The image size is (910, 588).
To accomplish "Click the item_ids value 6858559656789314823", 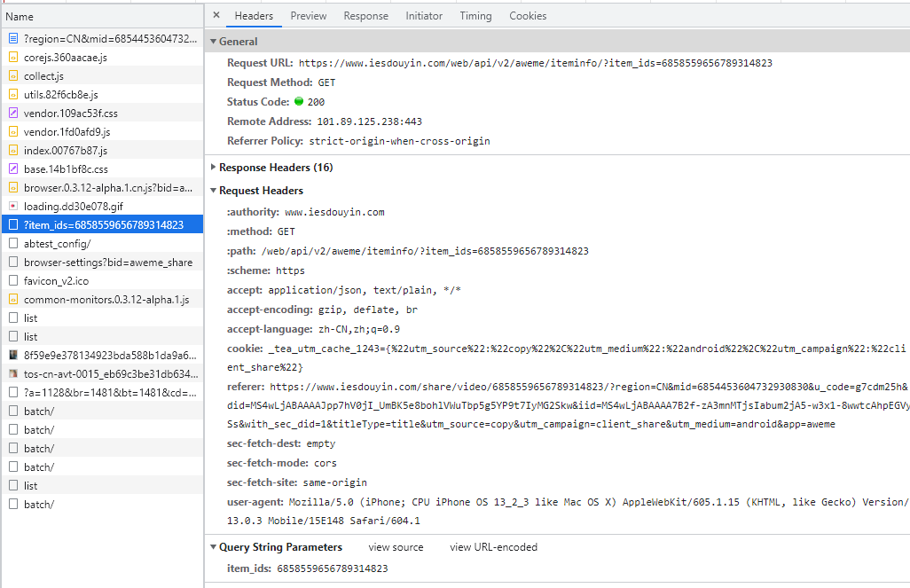I will [333, 568].
